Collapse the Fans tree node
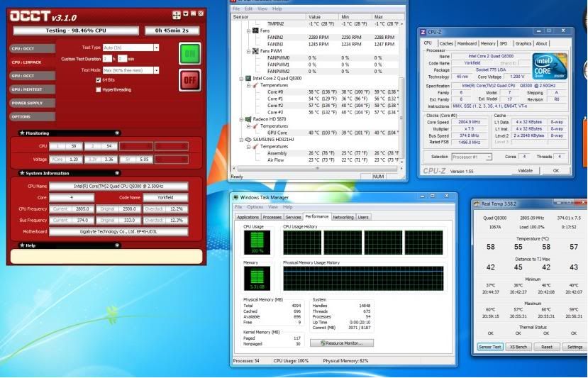Viewport: 588px width, 378px height. coord(248,30)
